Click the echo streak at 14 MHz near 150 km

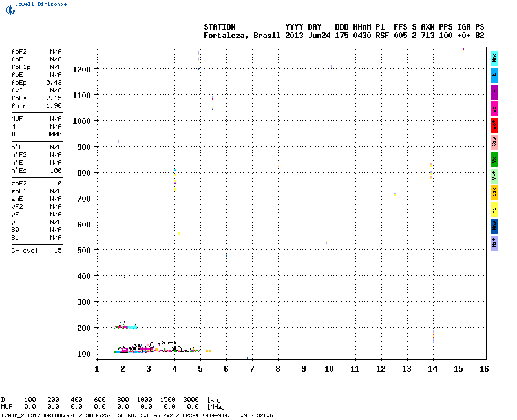point(434,337)
